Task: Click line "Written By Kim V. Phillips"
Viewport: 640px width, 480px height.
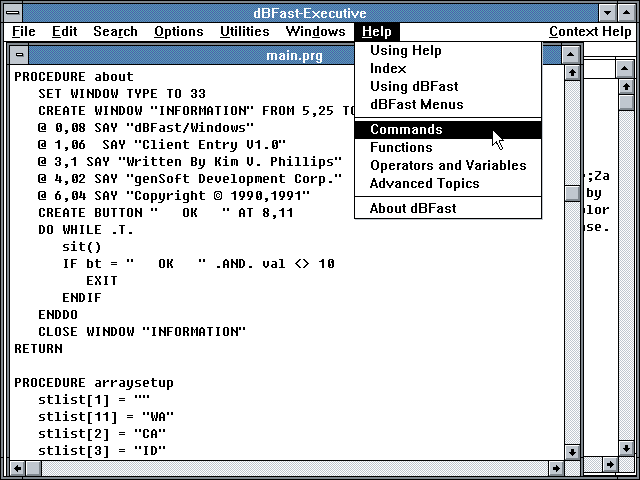Action: pos(190,162)
